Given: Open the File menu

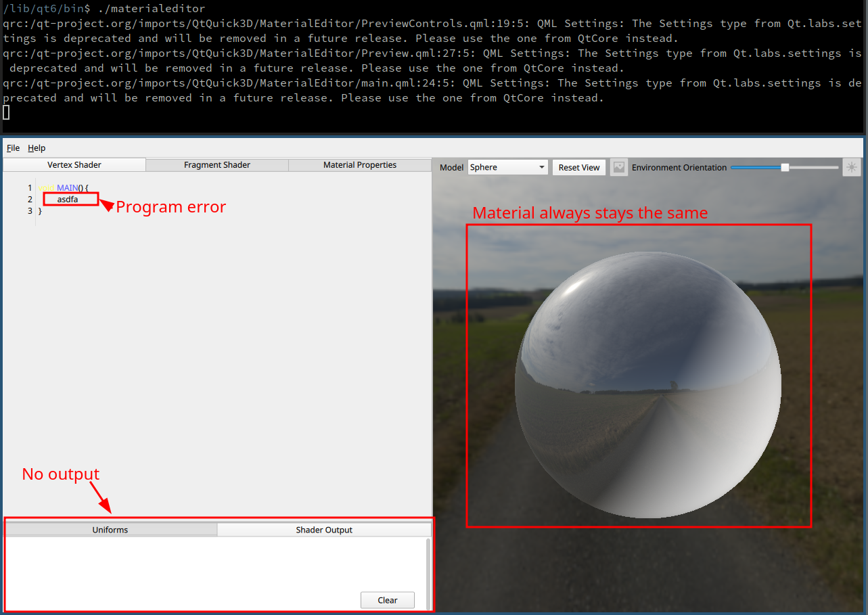Looking at the screenshot, I should click(13, 148).
